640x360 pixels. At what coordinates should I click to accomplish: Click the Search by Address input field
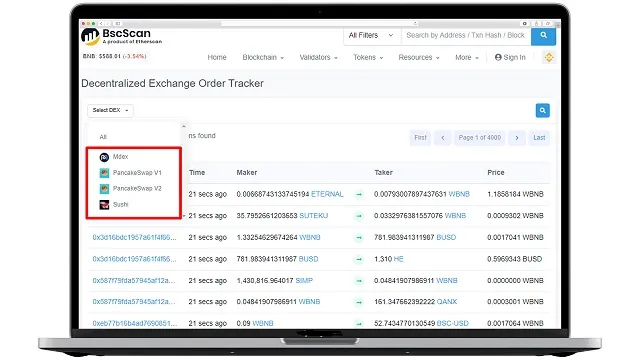[466, 36]
